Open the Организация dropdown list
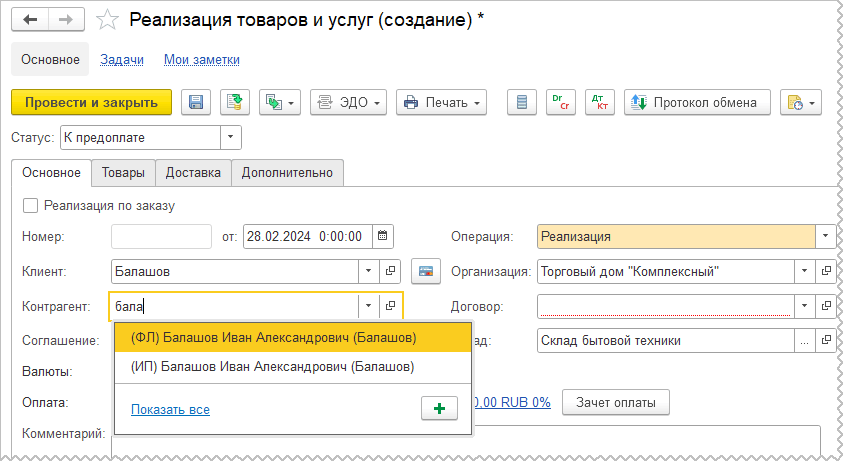Viewport: 843px width, 461px height. click(805, 271)
